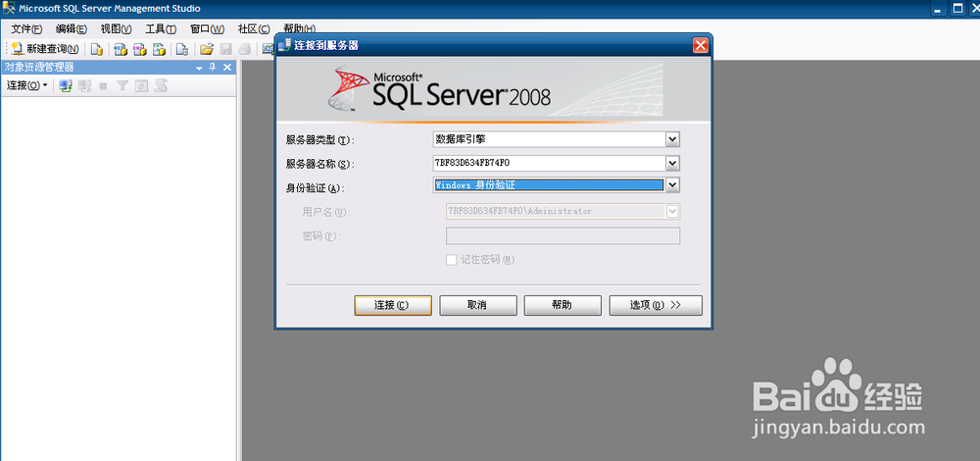The image size is (980, 461).
Task: Click the Disconnect server icon
Action: 84,85
